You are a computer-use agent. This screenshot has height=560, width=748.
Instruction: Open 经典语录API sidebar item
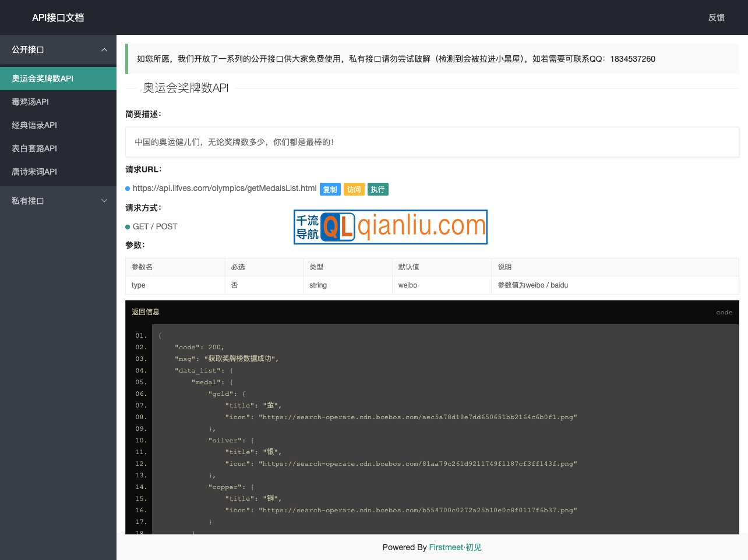click(34, 125)
